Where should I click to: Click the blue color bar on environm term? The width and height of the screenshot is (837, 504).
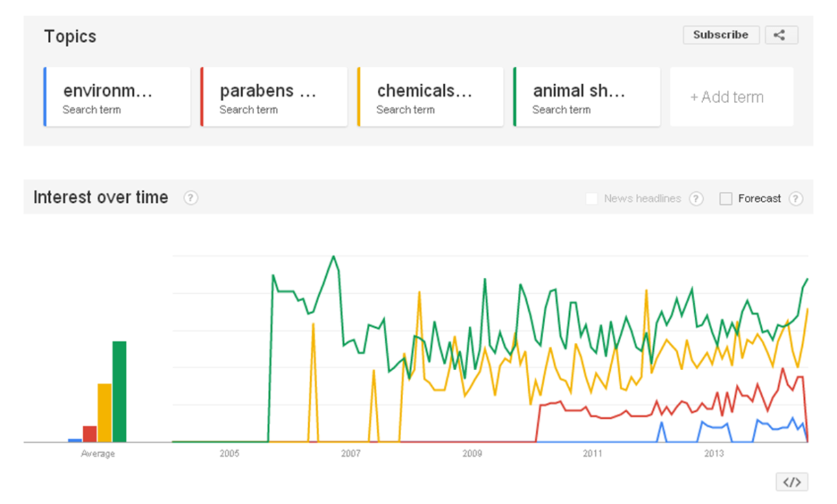pyautogui.click(x=44, y=96)
